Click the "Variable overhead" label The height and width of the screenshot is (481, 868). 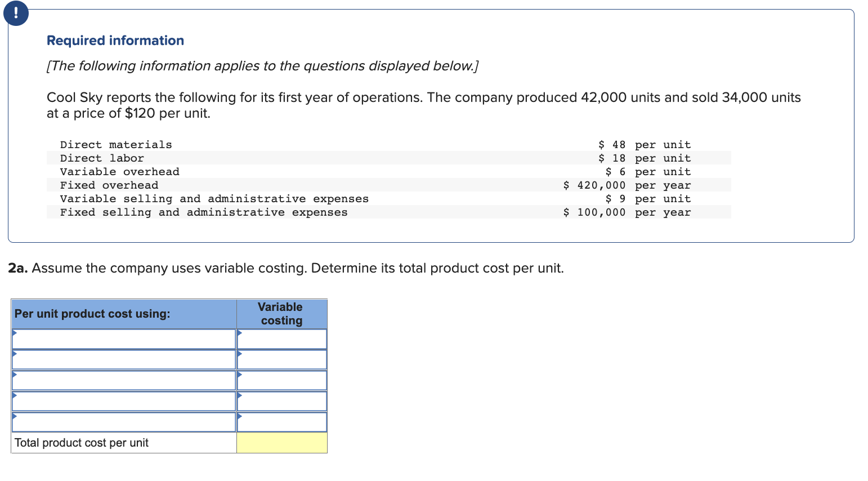click(x=120, y=172)
